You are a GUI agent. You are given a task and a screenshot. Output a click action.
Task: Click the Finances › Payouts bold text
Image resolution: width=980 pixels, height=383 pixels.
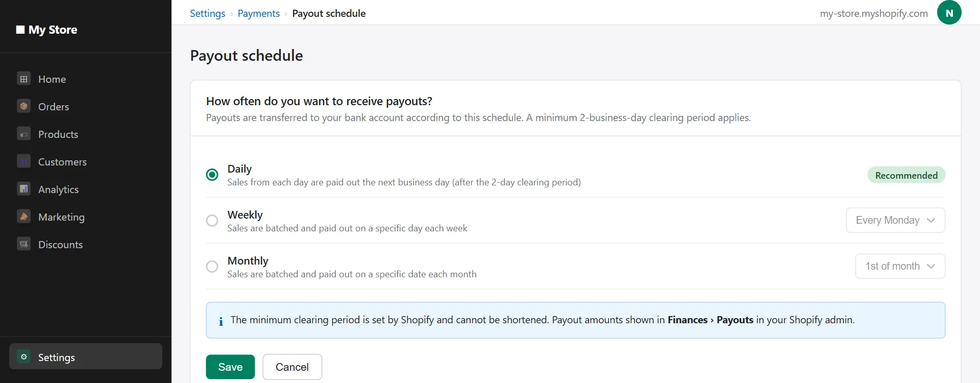coord(710,320)
